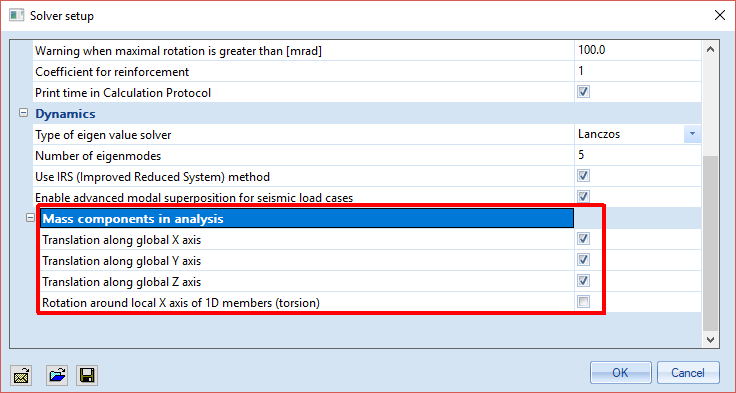
Task: Edit Number of eigenmodes value field
Action: click(x=637, y=155)
